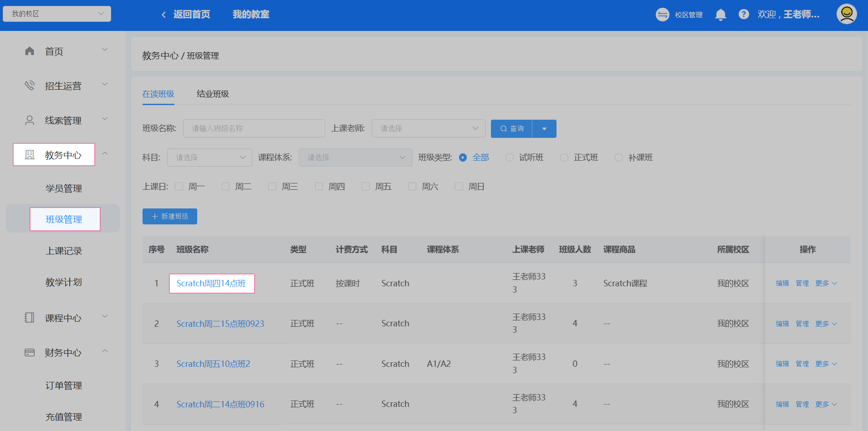Check the 周一 class day checkbox
Image resolution: width=868 pixels, height=431 pixels.
[179, 187]
